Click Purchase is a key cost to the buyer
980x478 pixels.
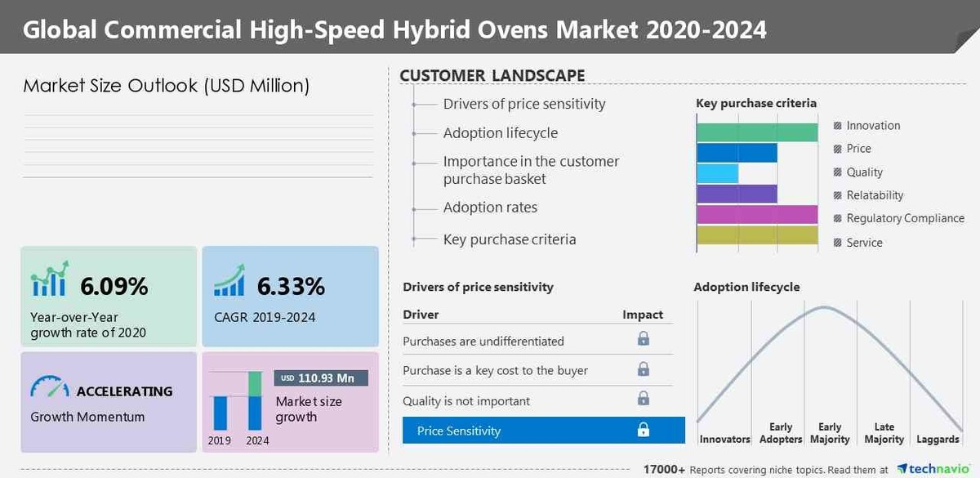[495, 370]
